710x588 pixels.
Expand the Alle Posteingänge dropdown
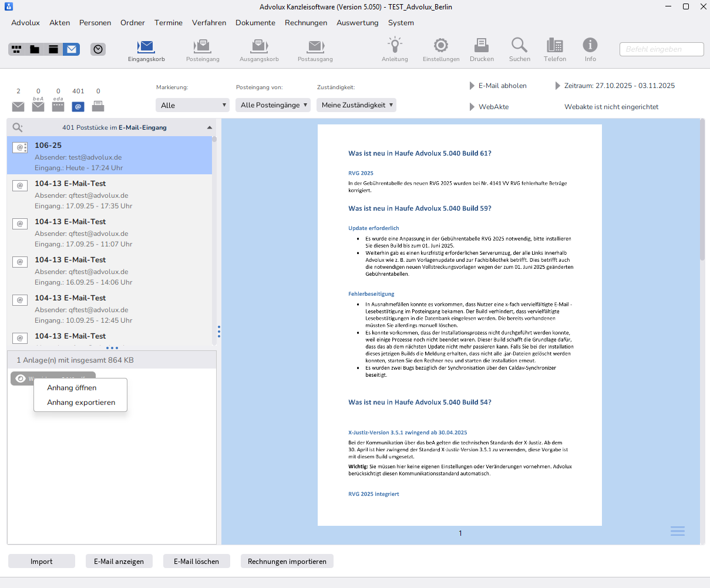click(x=273, y=105)
